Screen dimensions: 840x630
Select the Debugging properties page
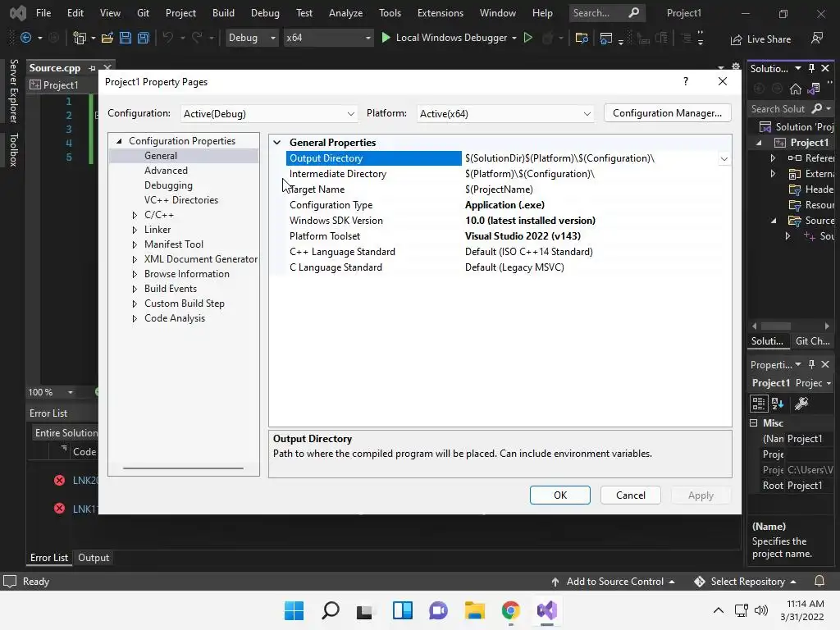[168, 185]
